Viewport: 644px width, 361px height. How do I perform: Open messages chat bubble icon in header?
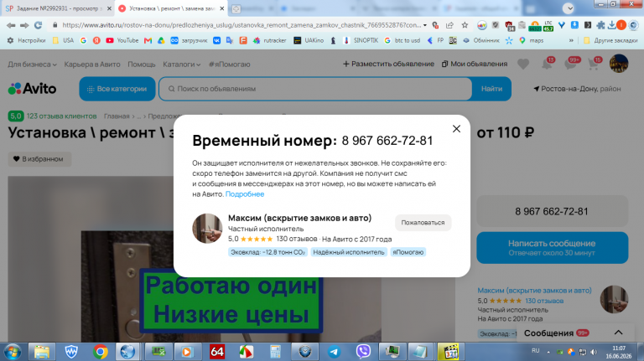570,64
